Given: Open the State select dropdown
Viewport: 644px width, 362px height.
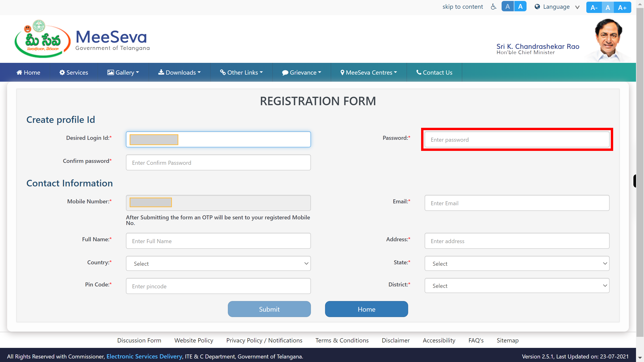Looking at the screenshot, I should pyautogui.click(x=517, y=264).
